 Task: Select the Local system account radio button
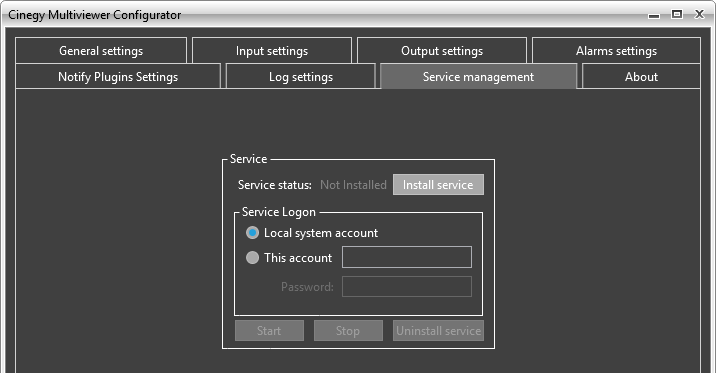coord(253,233)
